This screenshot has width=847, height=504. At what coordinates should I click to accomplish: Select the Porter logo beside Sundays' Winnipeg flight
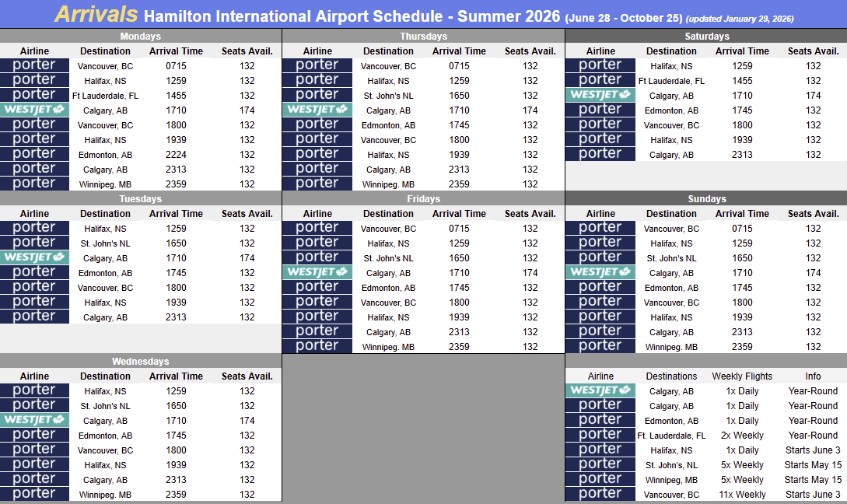point(600,346)
